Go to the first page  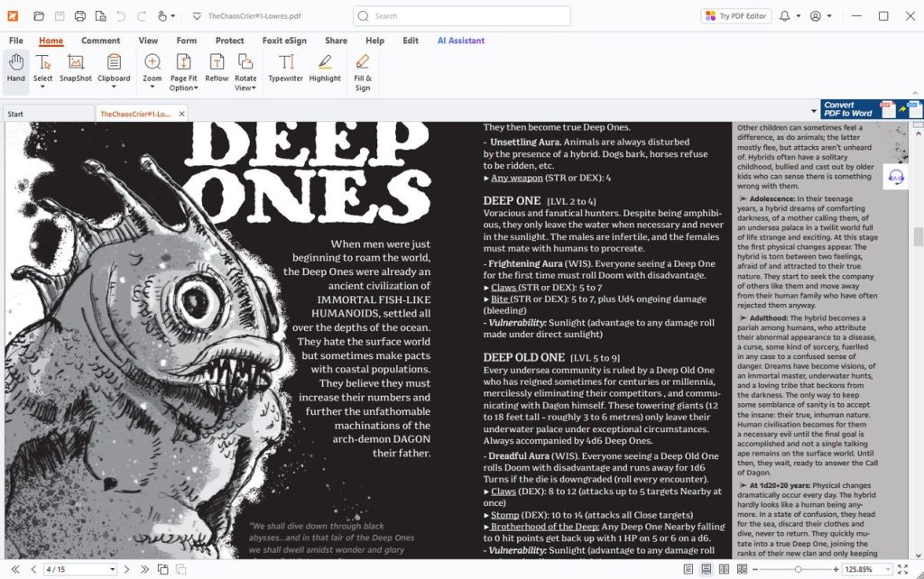[x=15, y=569]
